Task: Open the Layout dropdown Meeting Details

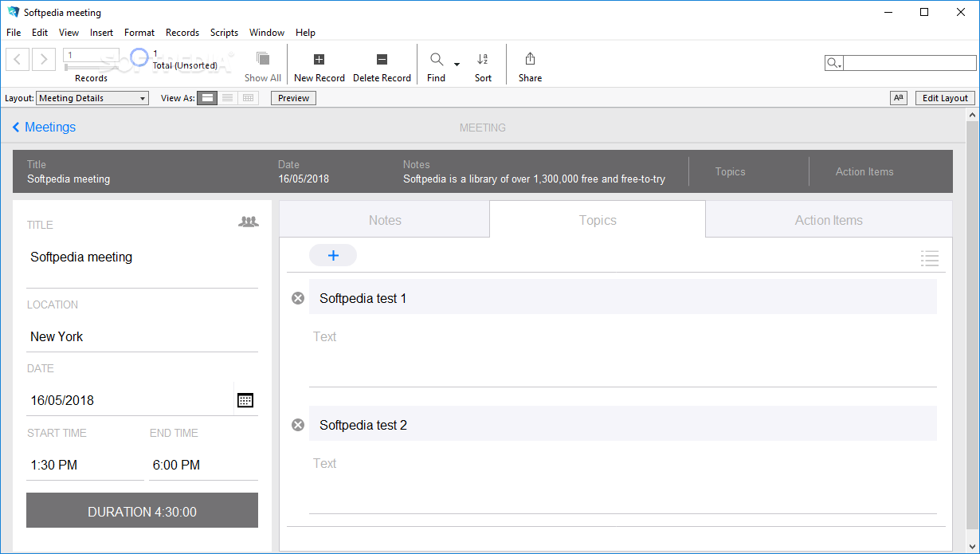Action: (92, 98)
